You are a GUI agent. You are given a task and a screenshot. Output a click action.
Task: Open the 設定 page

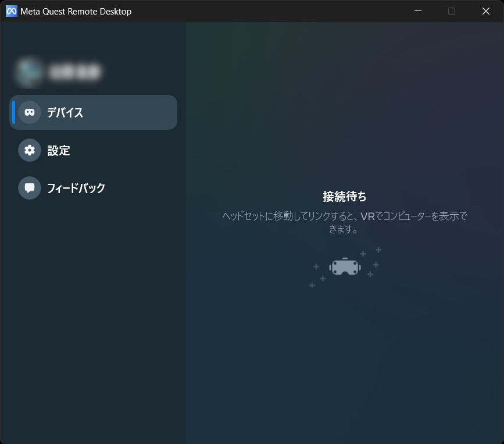pos(59,150)
